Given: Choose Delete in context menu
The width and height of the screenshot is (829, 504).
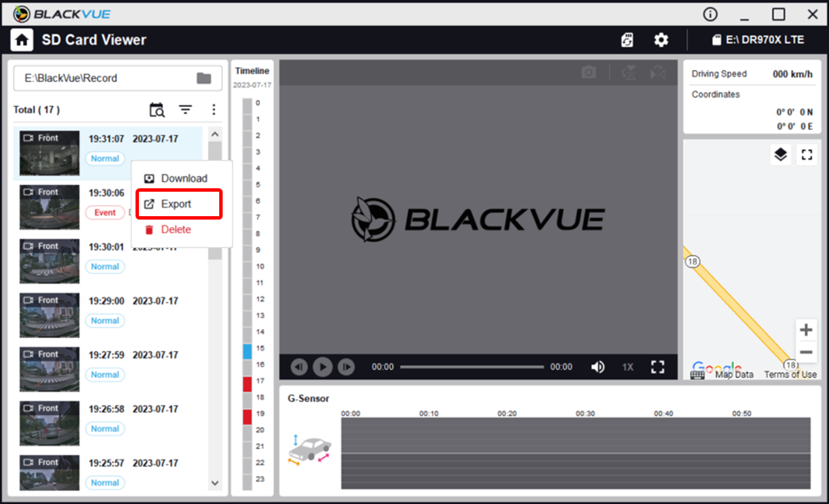Looking at the screenshot, I should click(182, 230).
